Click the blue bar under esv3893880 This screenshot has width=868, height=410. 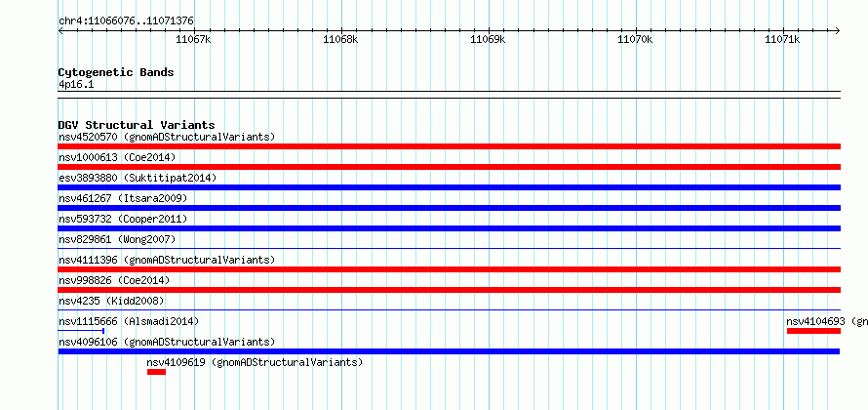[x=449, y=187]
